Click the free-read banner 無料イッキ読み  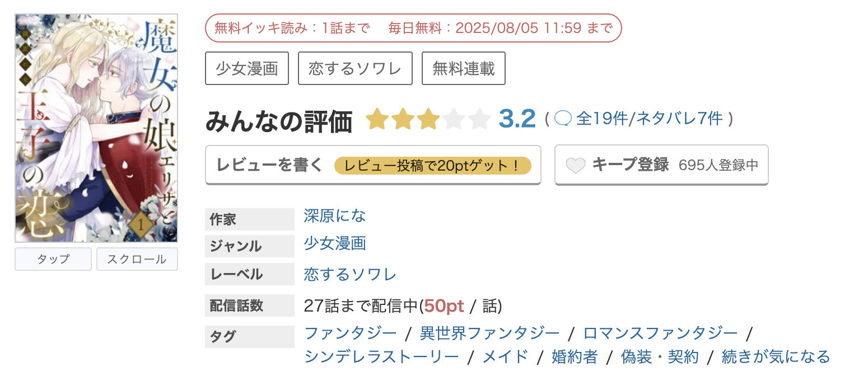tap(413, 28)
